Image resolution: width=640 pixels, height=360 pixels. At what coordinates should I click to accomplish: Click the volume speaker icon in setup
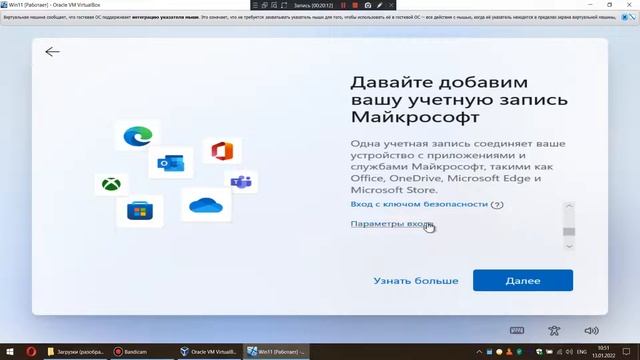[x=591, y=330]
